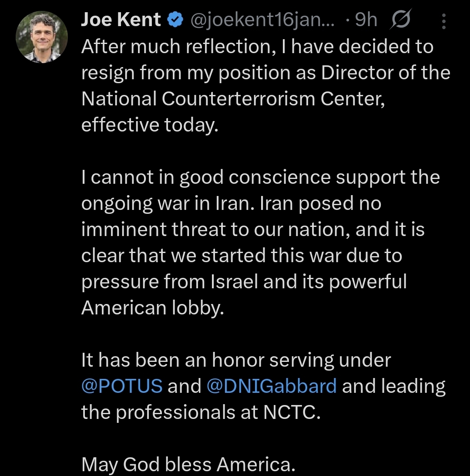The height and width of the screenshot is (476, 470).
Task: Open Joe Kent's profile picture
Action: click(42, 38)
